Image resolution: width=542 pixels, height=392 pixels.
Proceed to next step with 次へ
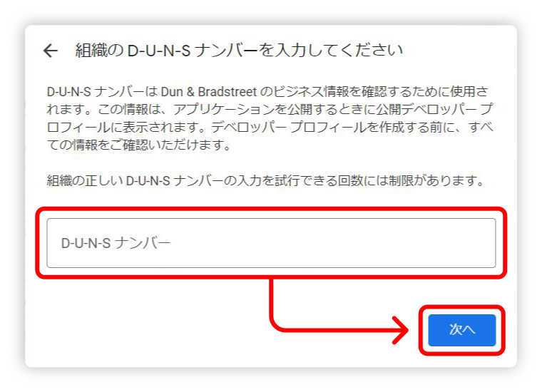(462, 330)
